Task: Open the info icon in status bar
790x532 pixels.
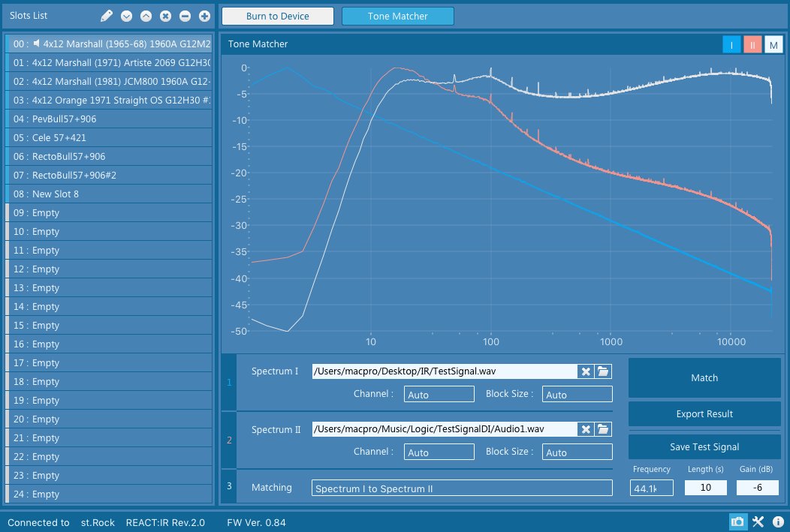Action: click(x=778, y=522)
